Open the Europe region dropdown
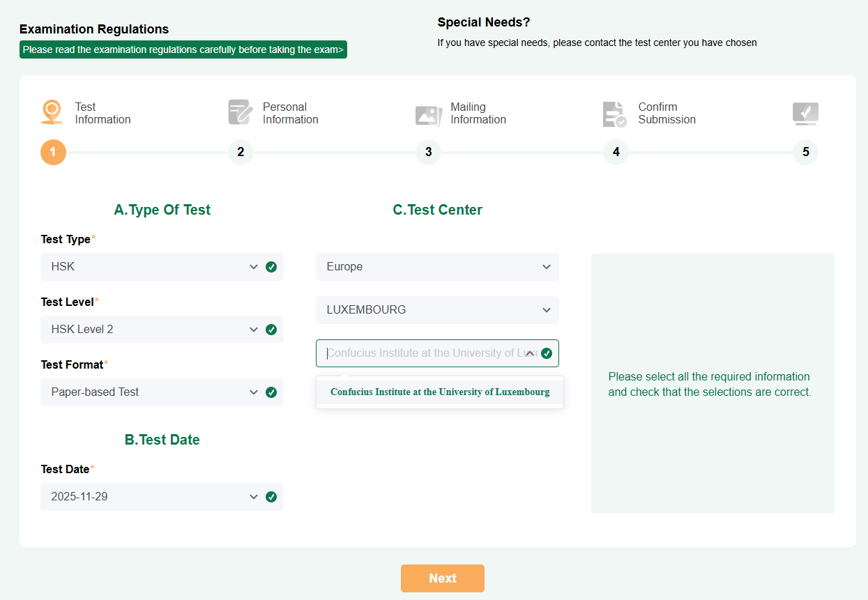This screenshot has width=868, height=600. coord(437,267)
